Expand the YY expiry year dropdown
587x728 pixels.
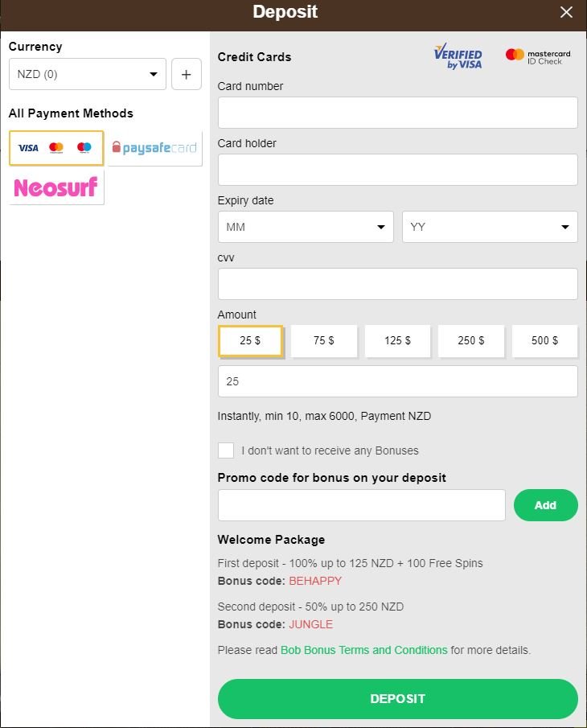coord(490,227)
